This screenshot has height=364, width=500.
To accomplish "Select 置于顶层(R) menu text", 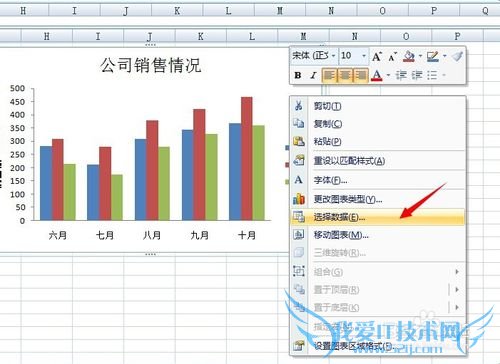I will pyautogui.click(x=336, y=290).
